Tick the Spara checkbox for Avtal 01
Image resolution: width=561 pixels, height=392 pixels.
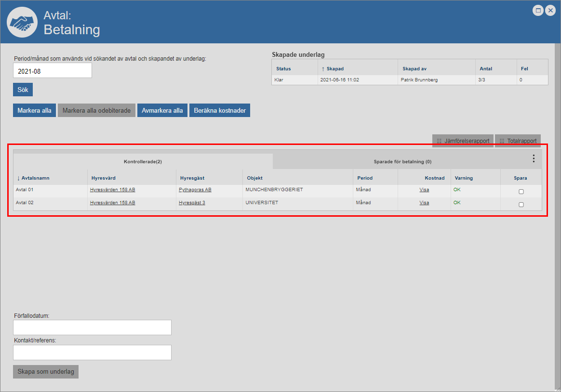coord(521,192)
